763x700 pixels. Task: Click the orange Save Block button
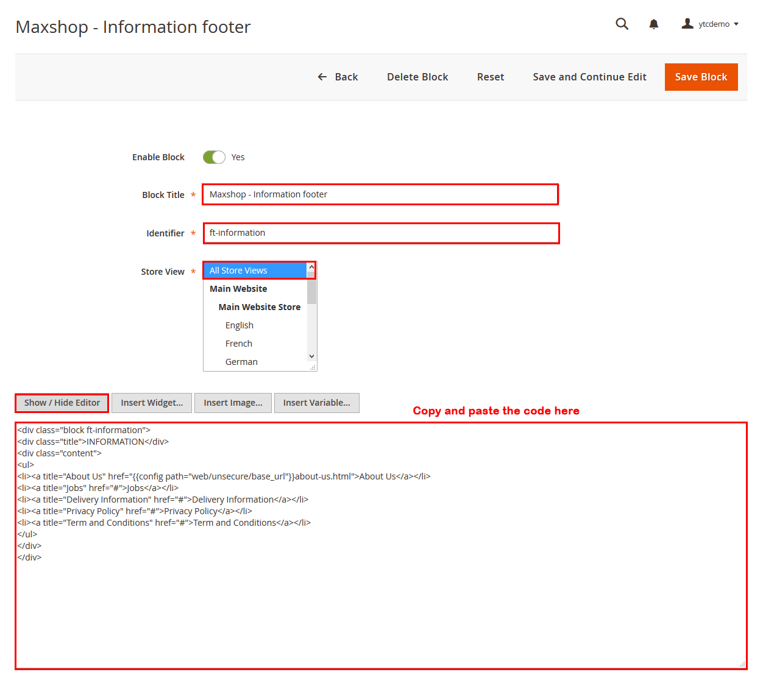tap(701, 77)
